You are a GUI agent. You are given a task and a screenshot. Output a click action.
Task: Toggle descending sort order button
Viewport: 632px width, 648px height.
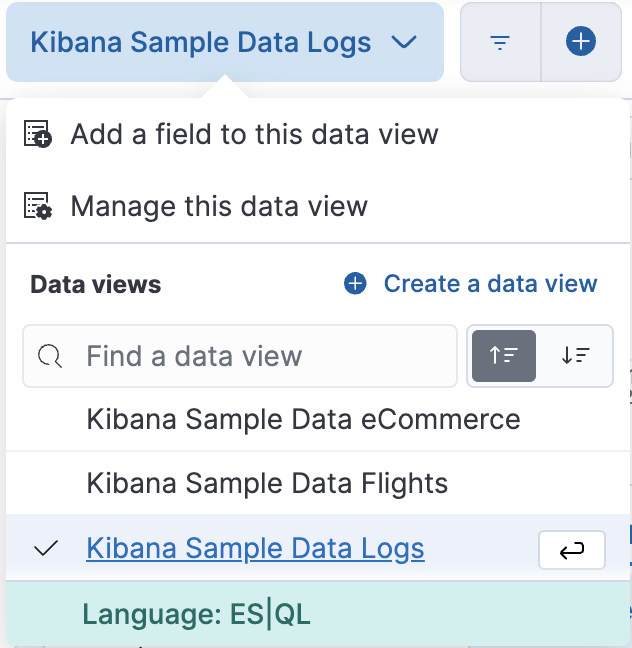pyautogui.click(x=575, y=356)
